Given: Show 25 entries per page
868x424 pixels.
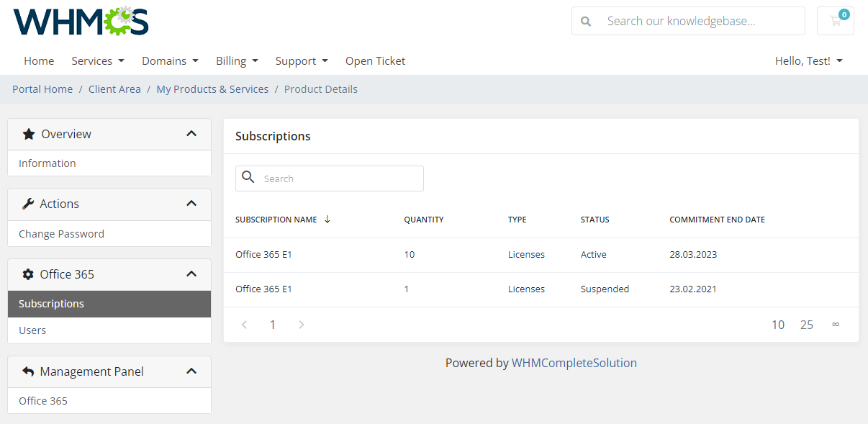Looking at the screenshot, I should coord(807,325).
